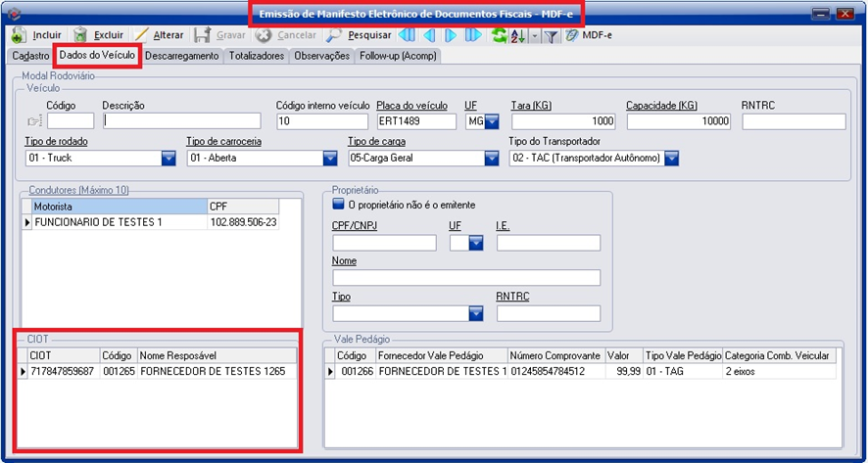The image size is (868, 463).
Task: Open the Tipo de rodado dropdown
Action: pos(168,159)
